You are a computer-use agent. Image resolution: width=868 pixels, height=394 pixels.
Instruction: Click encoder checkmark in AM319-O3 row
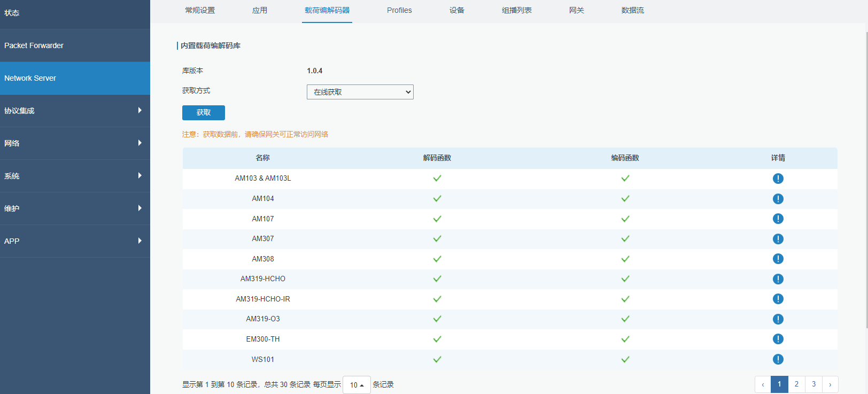[625, 319]
